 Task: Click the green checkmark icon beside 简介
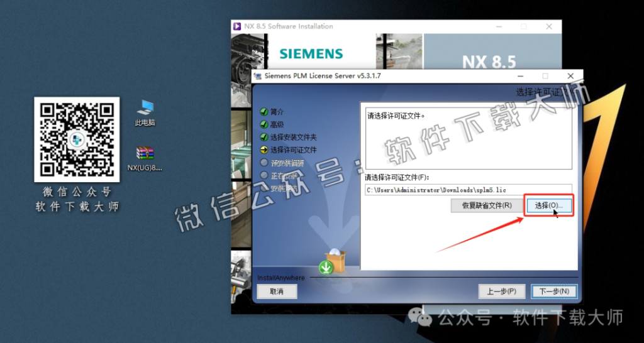click(264, 112)
